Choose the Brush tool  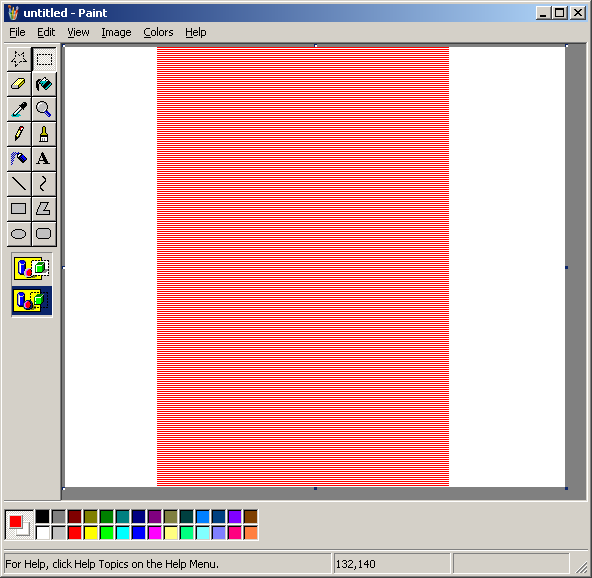point(44,134)
